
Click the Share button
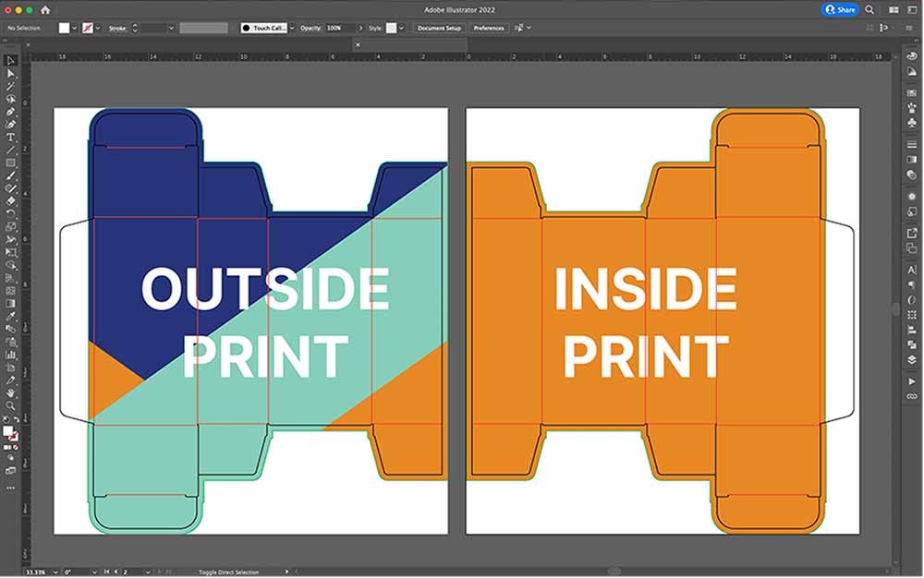pos(840,10)
